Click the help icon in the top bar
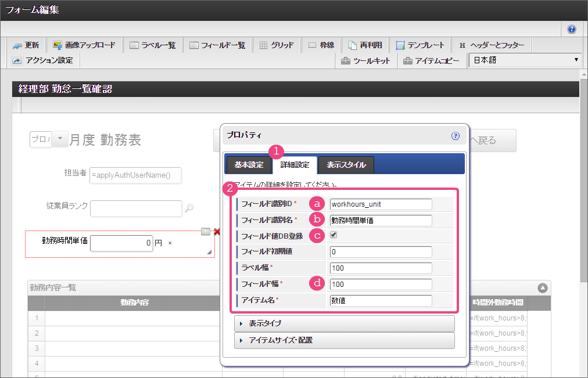Image resolution: width=588 pixels, height=378 pixels. point(572,29)
